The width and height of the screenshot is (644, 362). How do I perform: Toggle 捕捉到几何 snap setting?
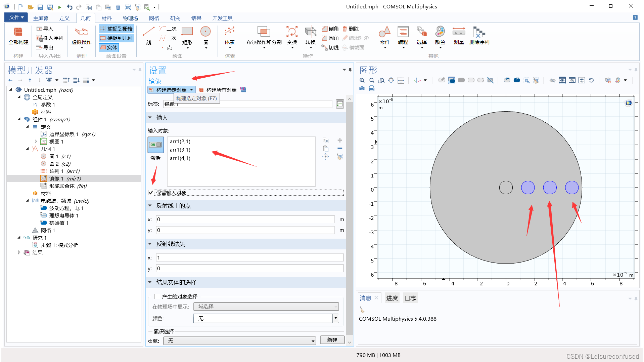click(117, 38)
